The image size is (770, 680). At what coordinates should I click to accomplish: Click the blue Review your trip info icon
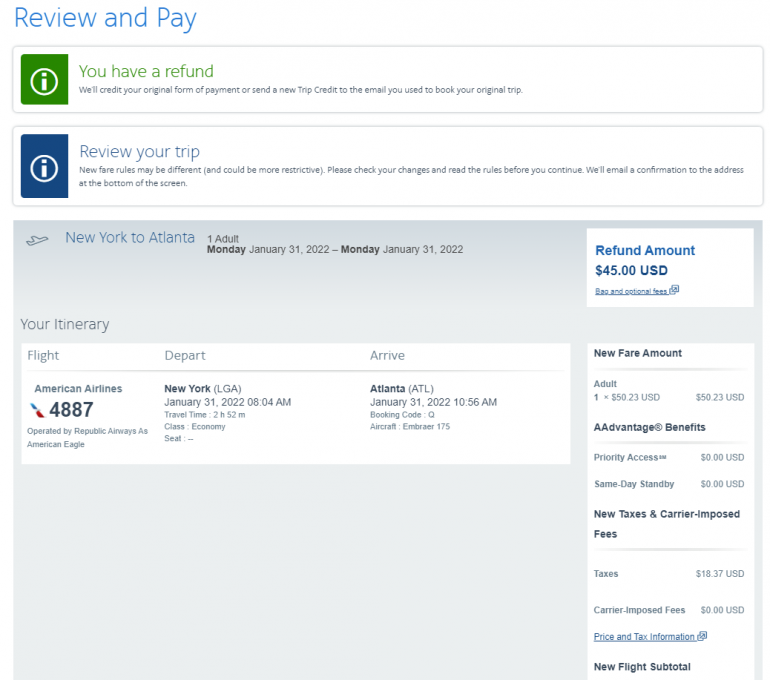(44, 166)
